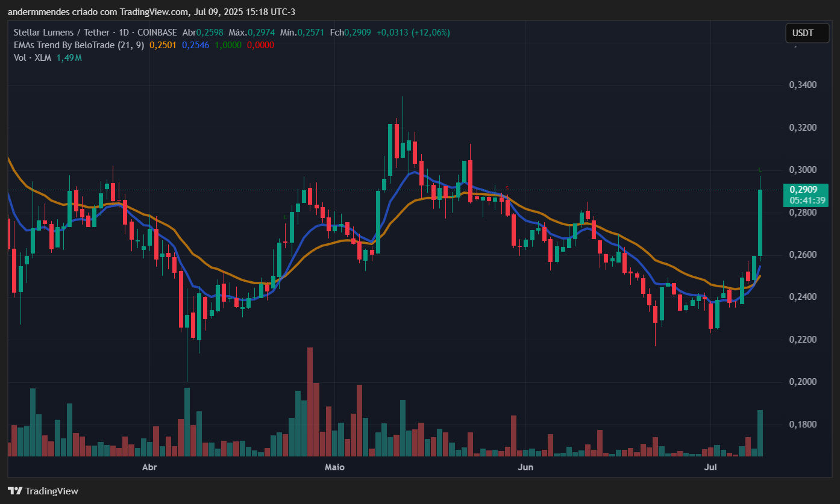This screenshot has width=840, height=504.
Task: Click the candle countdown timer 05:41:39
Action: pyautogui.click(x=807, y=201)
